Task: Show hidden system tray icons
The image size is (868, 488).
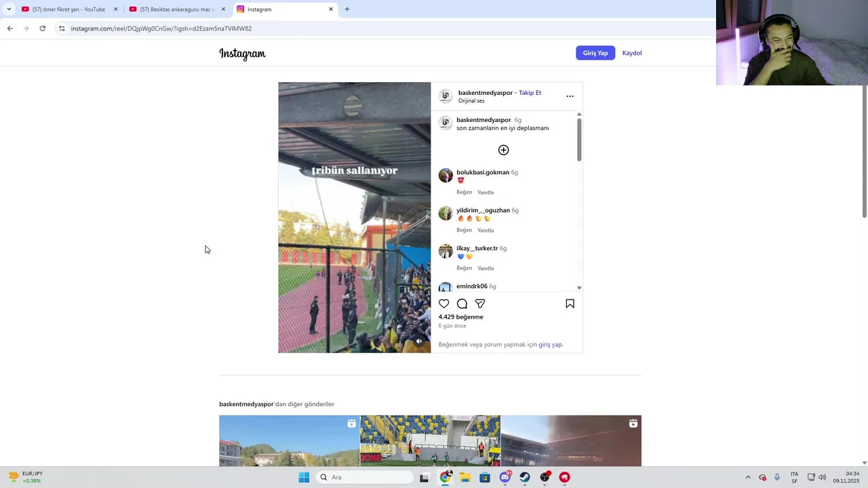Action: point(748,477)
